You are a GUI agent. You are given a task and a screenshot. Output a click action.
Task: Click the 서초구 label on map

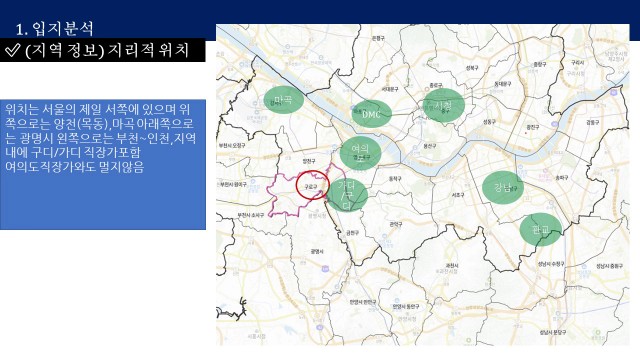pyautogui.click(x=458, y=195)
